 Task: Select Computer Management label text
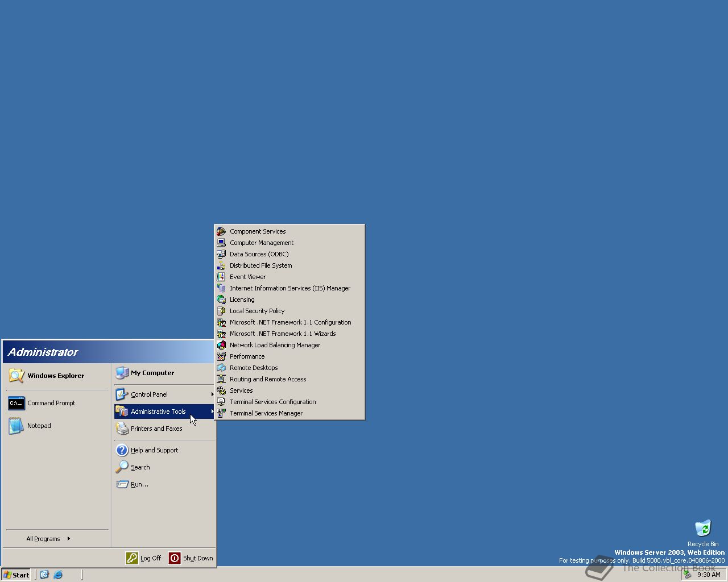262,243
